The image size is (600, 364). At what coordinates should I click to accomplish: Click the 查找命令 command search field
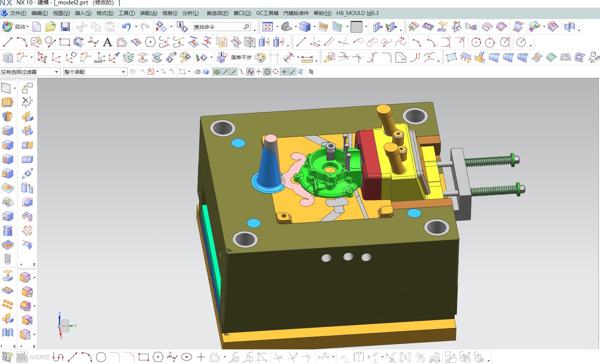coord(222,27)
